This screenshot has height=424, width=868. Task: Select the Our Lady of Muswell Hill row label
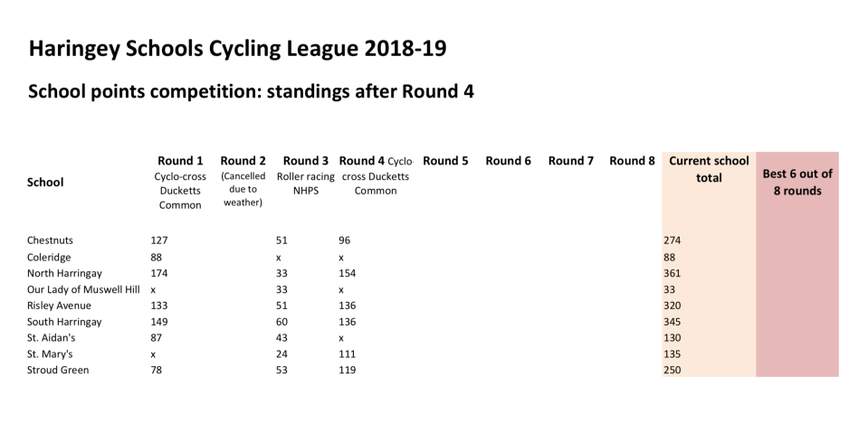point(83,289)
